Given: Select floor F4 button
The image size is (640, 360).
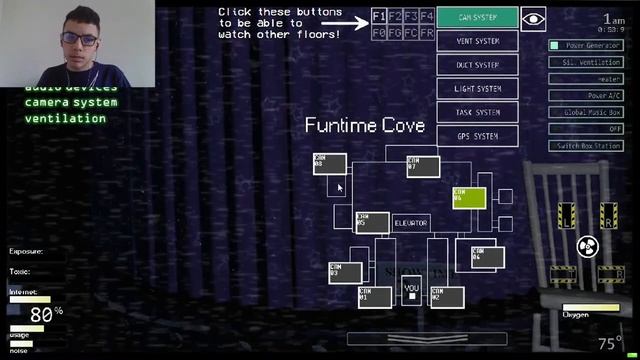Looking at the screenshot, I should coord(427,17).
